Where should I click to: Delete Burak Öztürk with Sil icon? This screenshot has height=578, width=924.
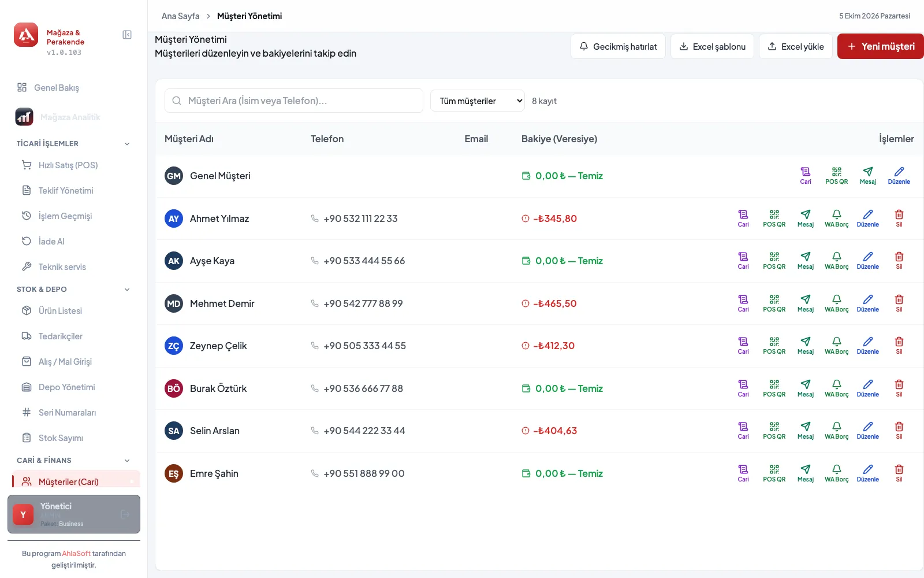click(899, 388)
